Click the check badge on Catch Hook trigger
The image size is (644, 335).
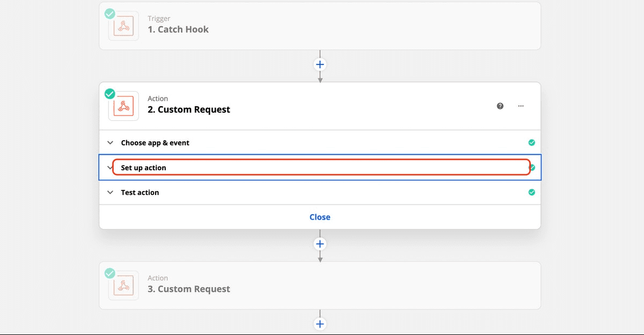click(x=109, y=13)
